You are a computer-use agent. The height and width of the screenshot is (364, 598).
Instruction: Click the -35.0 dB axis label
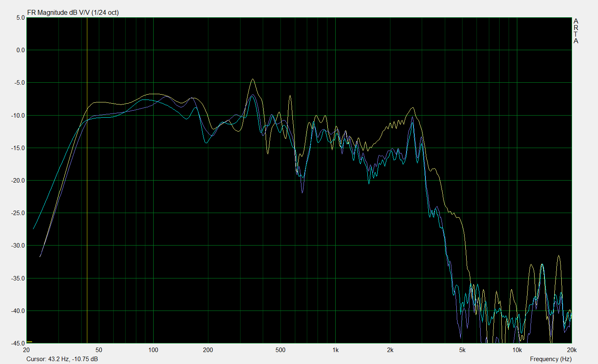(18, 278)
